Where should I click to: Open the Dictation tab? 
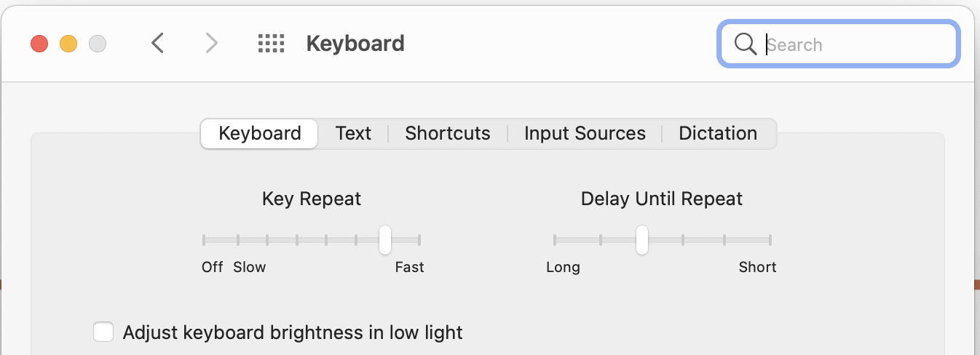pyautogui.click(x=718, y=134)
